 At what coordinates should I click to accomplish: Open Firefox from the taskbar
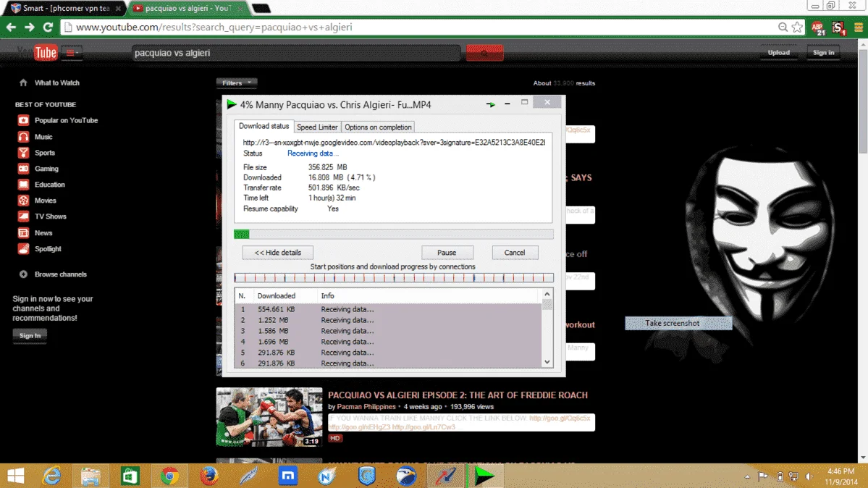point(208,476)
